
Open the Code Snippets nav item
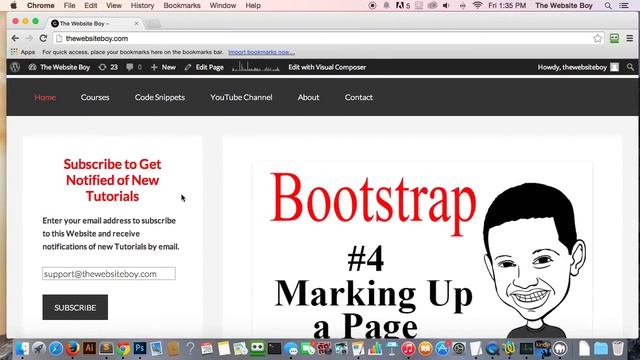click(x=160, y=97)
